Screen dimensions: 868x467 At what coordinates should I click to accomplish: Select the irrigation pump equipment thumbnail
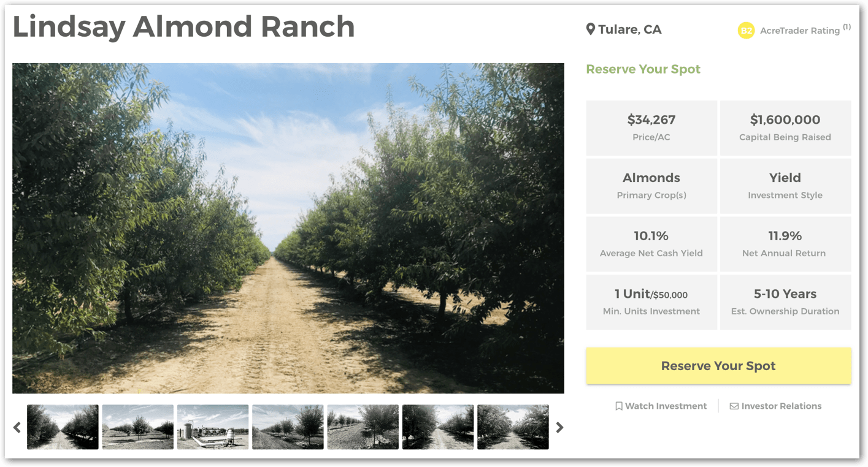(x=213, y=427)
